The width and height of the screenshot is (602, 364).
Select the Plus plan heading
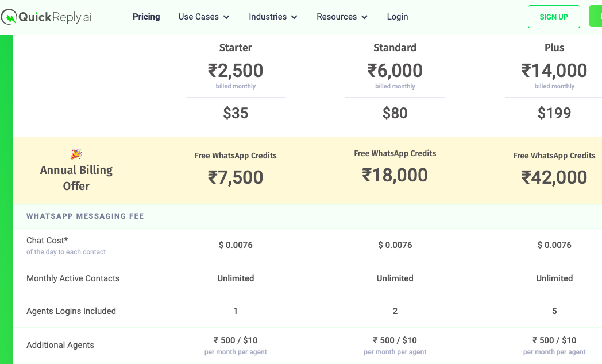point(554,48)
